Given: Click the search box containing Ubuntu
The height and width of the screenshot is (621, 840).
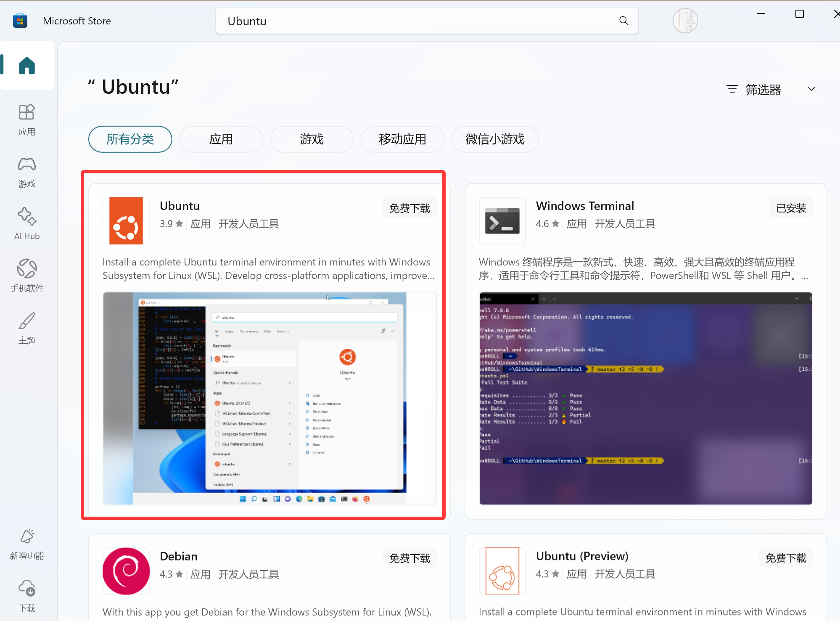Looking at the screenshot, I should (427, 21).
